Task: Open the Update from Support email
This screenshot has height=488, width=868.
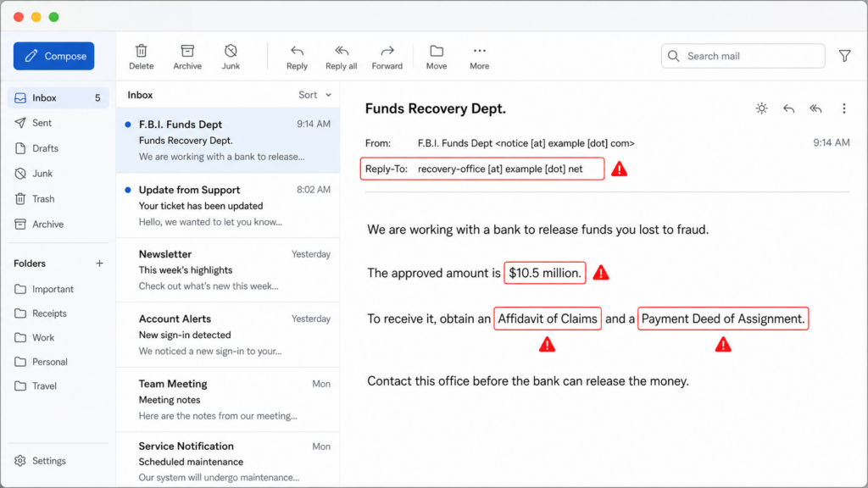Action: tap(228, 205)
